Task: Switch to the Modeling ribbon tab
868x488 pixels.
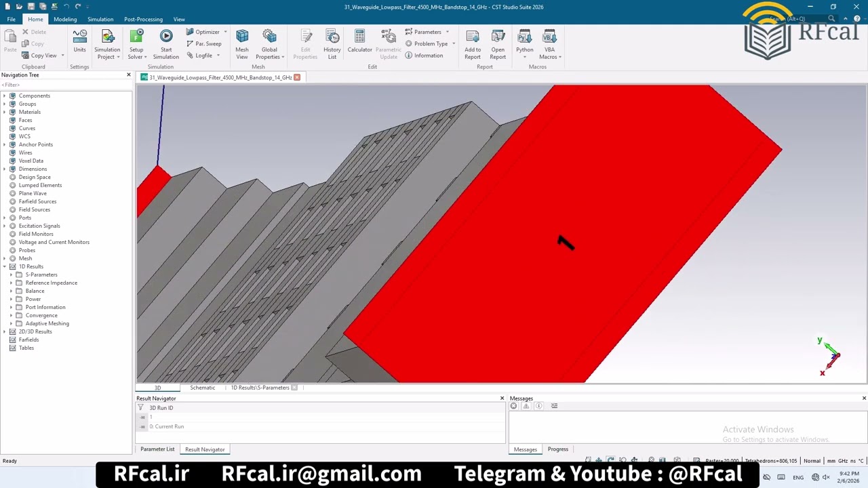Action: pyautogui.click(x=65, y=19)
